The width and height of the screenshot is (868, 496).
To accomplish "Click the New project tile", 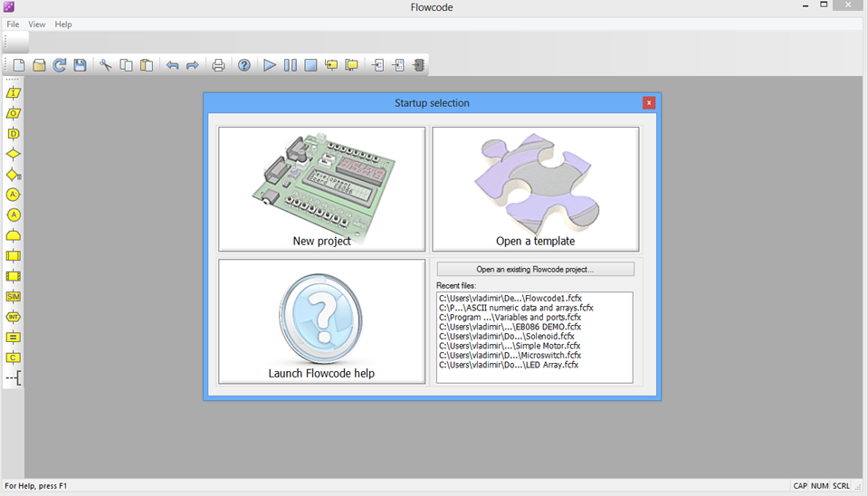I will click(321, 189).
